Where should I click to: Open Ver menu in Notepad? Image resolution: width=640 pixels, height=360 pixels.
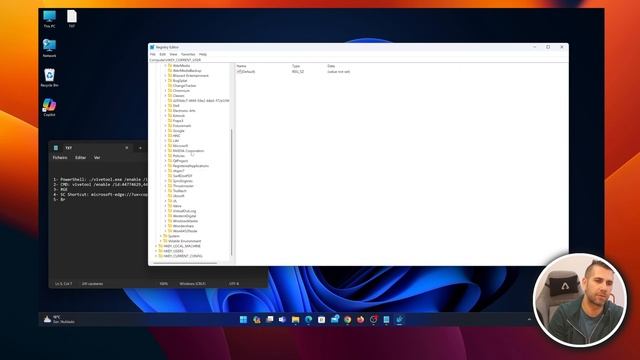pyautogui.click(x=97, y=158)
